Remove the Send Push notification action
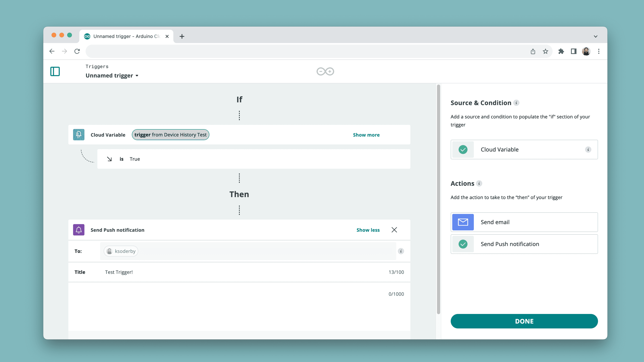644x362 pixels. [394, 230]
